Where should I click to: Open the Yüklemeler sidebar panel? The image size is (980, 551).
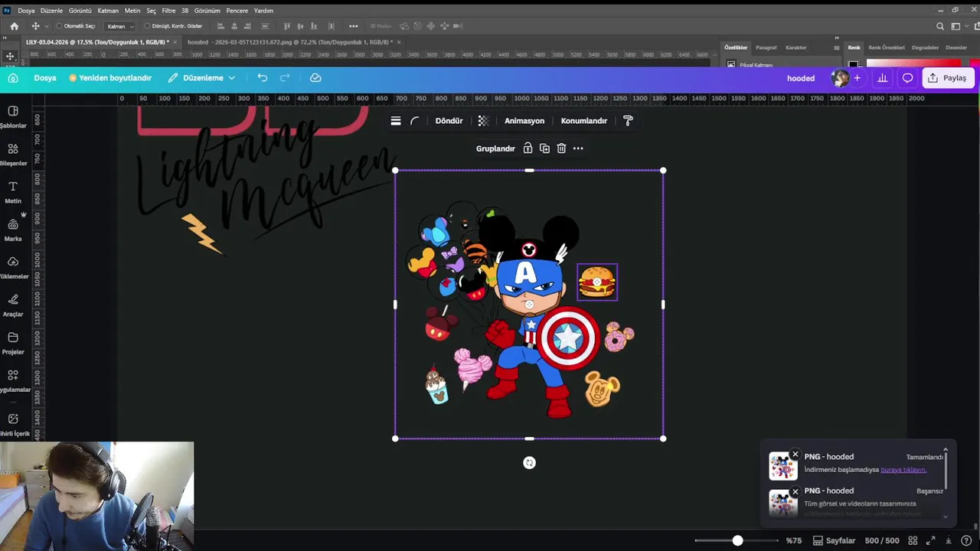(x=13, y=267)
